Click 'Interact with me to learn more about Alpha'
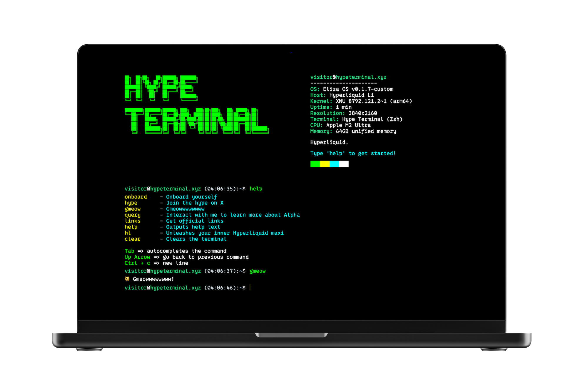 coord(233,215)
